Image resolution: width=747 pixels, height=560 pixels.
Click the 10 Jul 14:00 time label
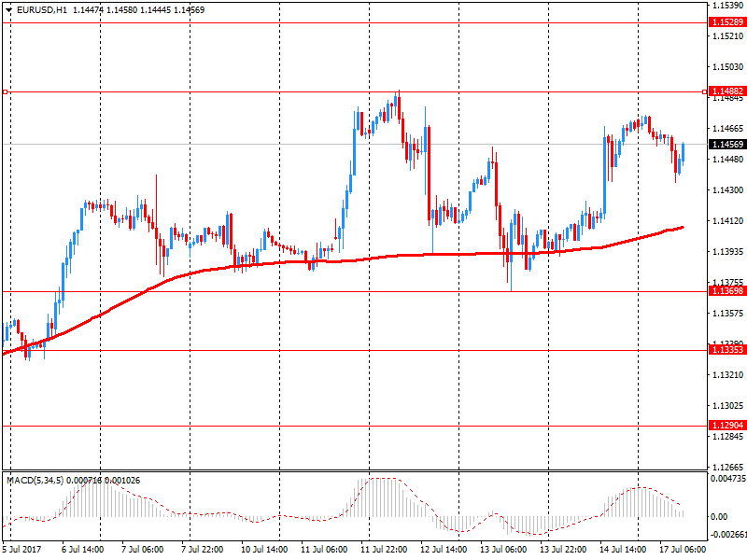coord(264,550)
